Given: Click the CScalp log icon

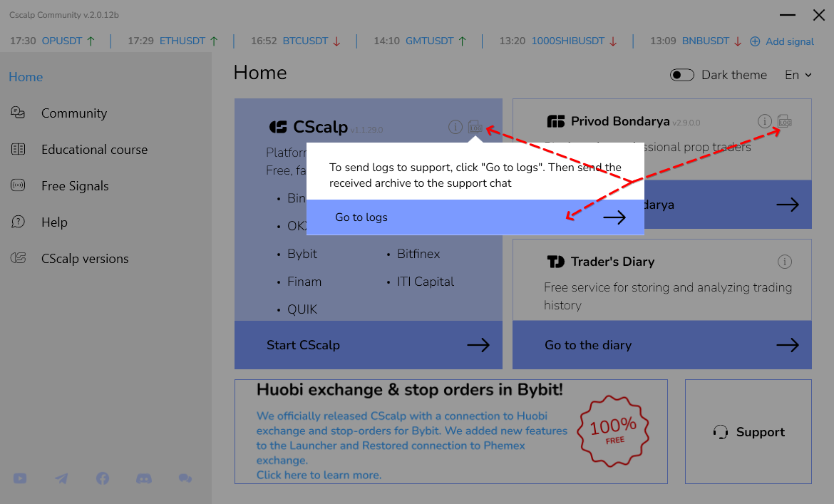Looking at the screenshot, I should point(475,127).
